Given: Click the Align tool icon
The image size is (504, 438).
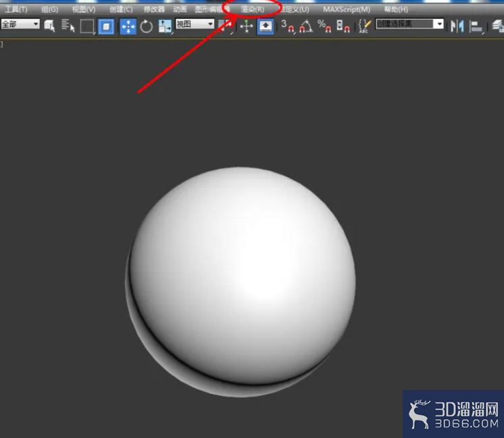Looking at the screenshot, I should (x=476, y=26).
